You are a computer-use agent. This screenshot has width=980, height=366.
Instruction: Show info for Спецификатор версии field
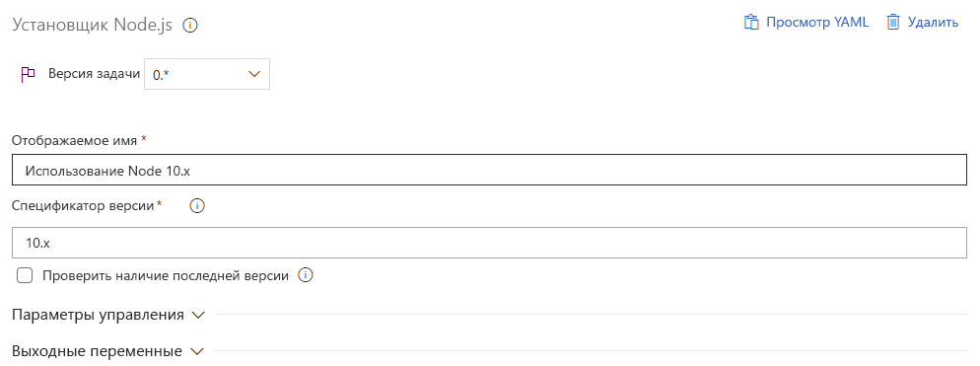coord(197,206)
